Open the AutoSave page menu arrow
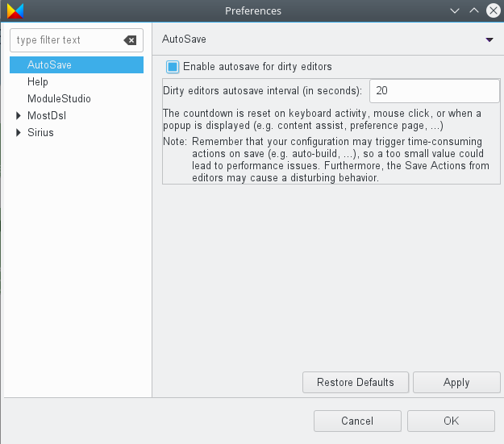 pyautogui.click(x=489, y=39)
